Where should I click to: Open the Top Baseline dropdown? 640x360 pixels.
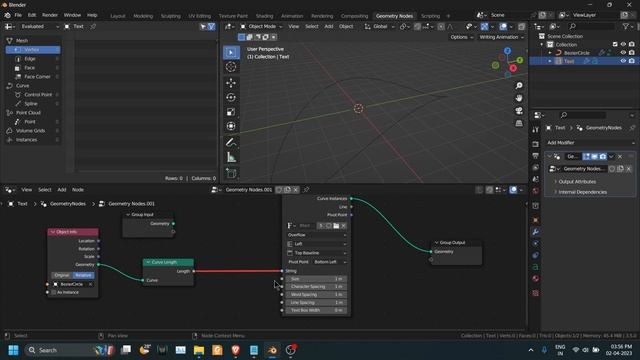(317, 253)
